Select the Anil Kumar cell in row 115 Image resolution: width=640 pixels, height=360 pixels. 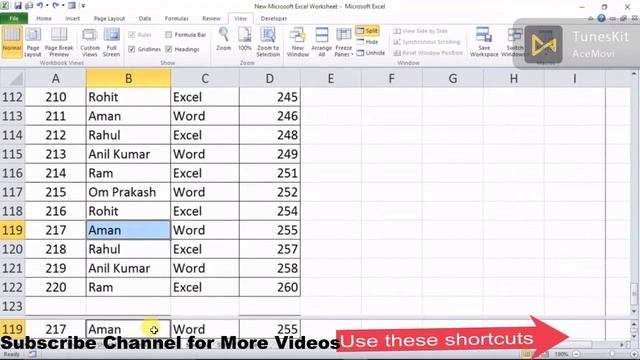click(x=128, y=154)
